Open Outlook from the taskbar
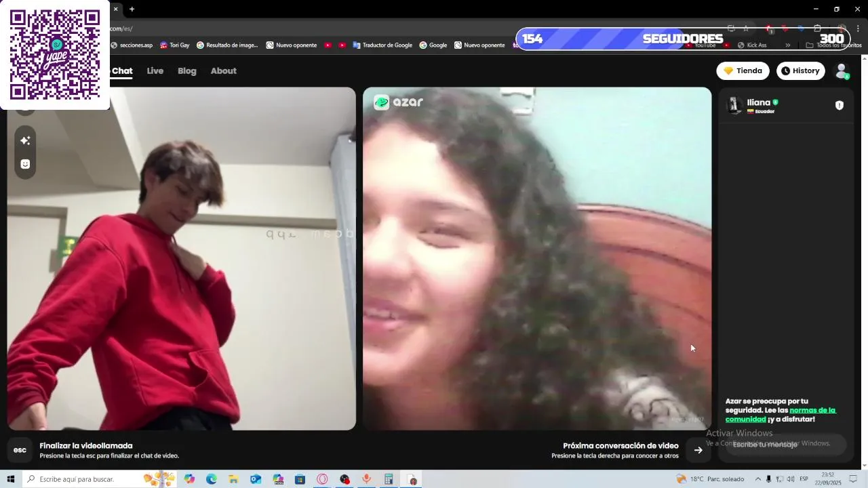This screenshot has height=488, width=868. (256, 479)
